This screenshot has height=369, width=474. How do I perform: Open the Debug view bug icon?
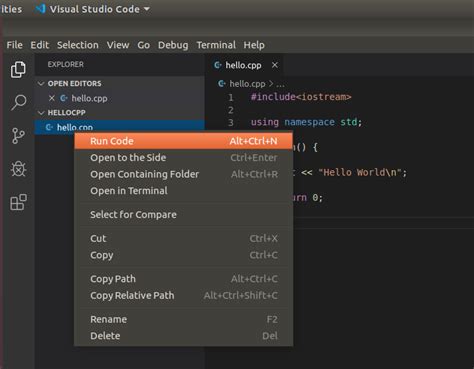pos(18,169)
